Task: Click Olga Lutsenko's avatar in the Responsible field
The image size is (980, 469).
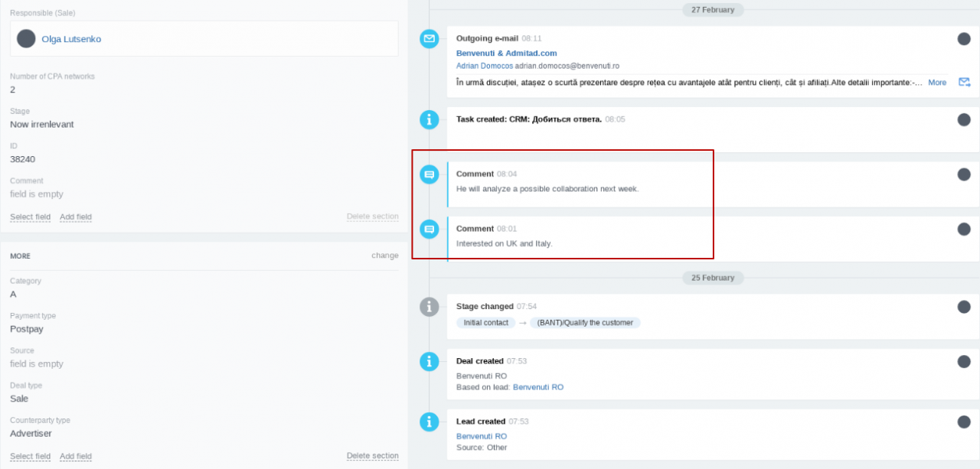Action: [x=26, y=38]
